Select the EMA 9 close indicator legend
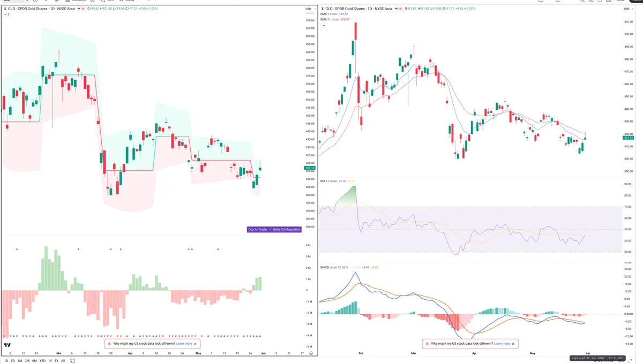The height and width of the screenshot is (364, 643). [329, 14]
